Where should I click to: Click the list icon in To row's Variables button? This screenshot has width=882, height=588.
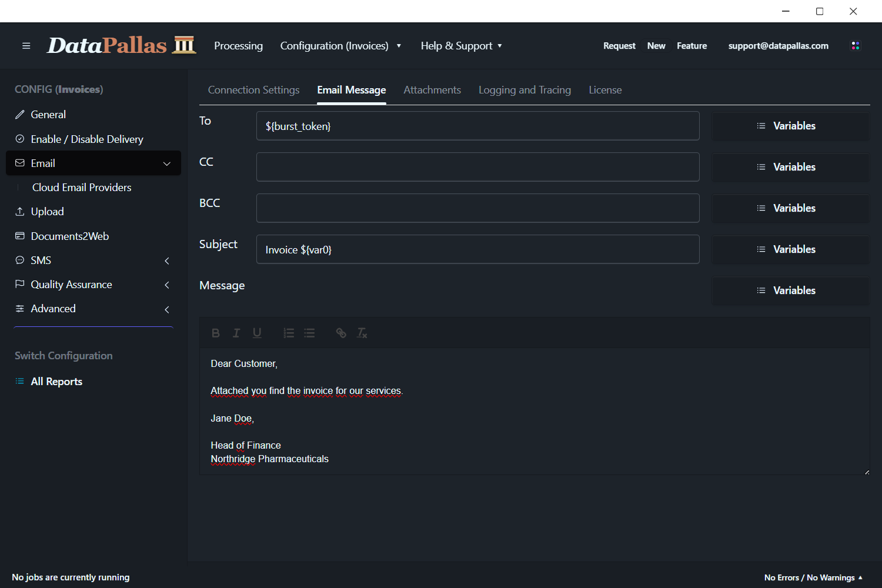761,126
